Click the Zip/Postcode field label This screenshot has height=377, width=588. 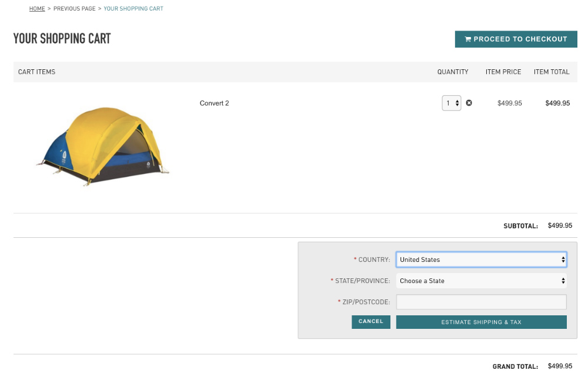coord(366,302)
